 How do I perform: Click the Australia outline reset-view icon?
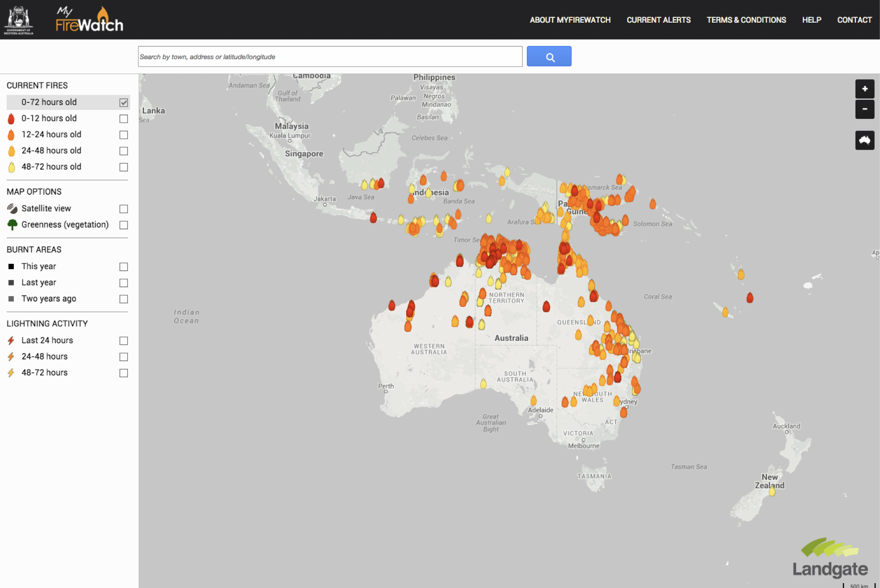tap(864, 140)
